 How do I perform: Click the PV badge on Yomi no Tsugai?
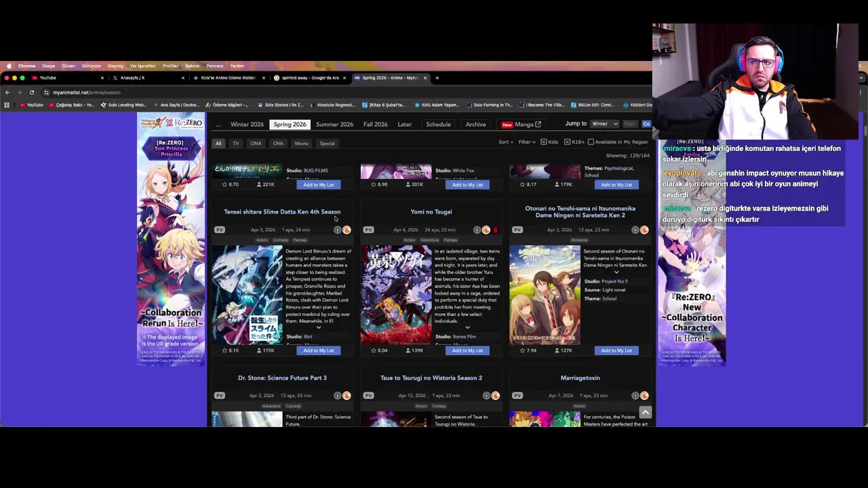point(368,230)
